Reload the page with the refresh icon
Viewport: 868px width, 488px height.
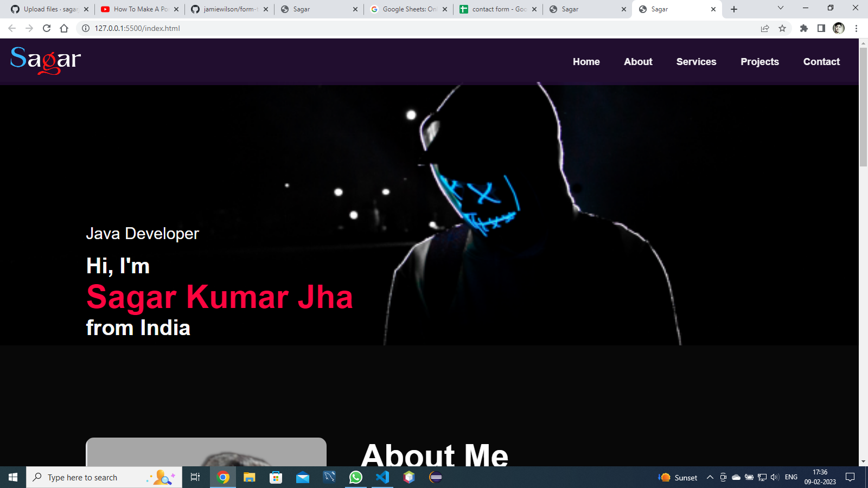click(47, 28)
